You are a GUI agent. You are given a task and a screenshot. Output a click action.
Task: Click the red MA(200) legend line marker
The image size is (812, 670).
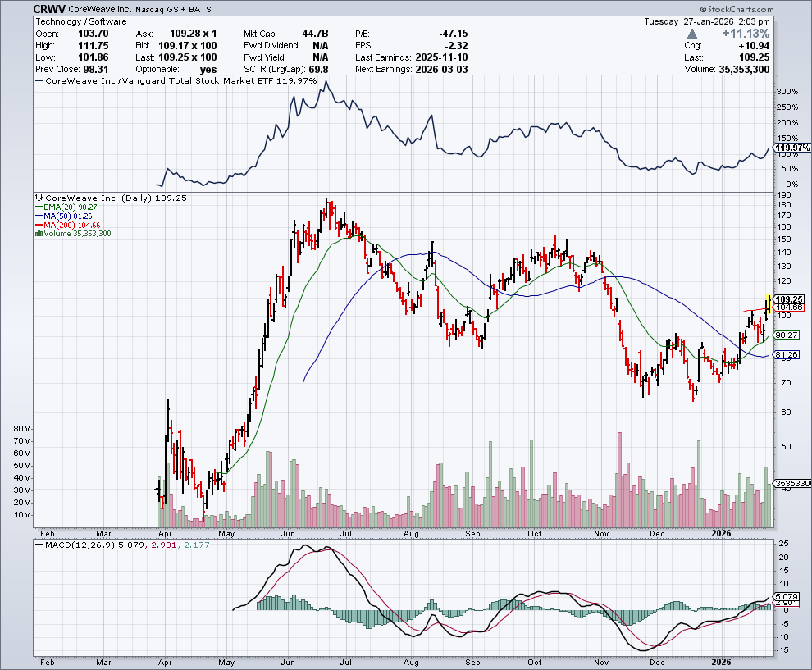(39, 225)
